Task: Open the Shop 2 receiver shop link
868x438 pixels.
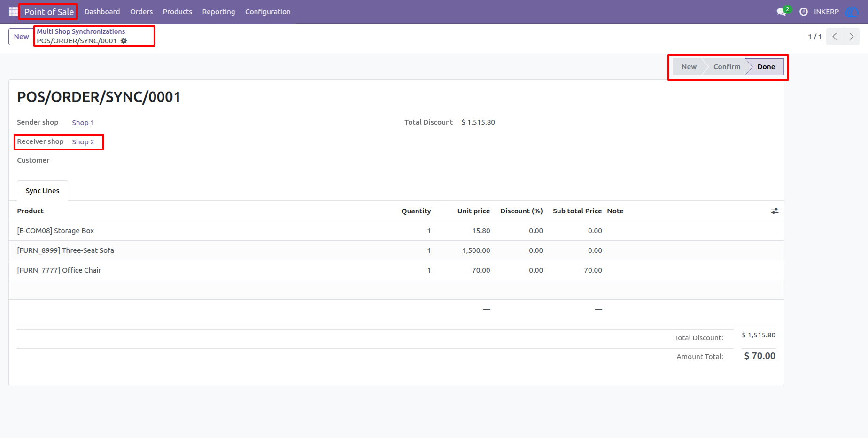Action: (x=83, y=142)
